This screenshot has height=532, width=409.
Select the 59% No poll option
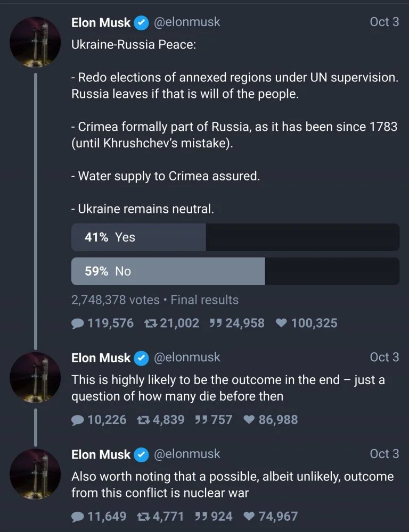(x=235, y=271)
